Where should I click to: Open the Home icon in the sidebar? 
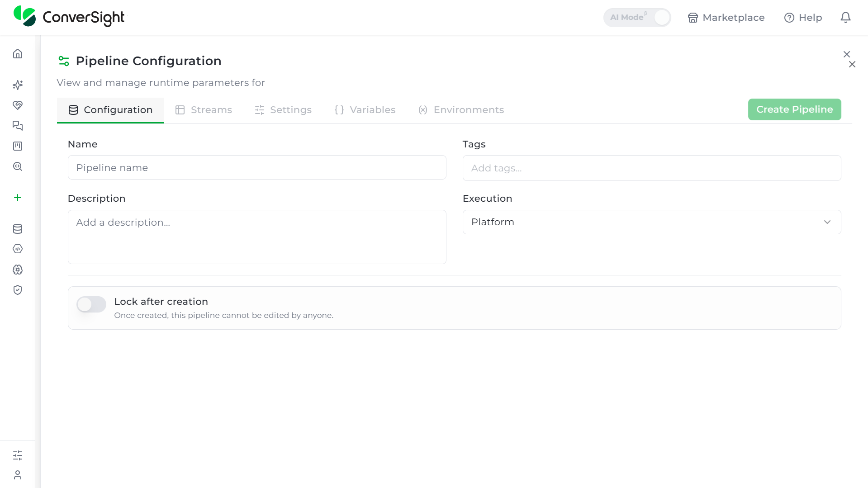[18, 54]
